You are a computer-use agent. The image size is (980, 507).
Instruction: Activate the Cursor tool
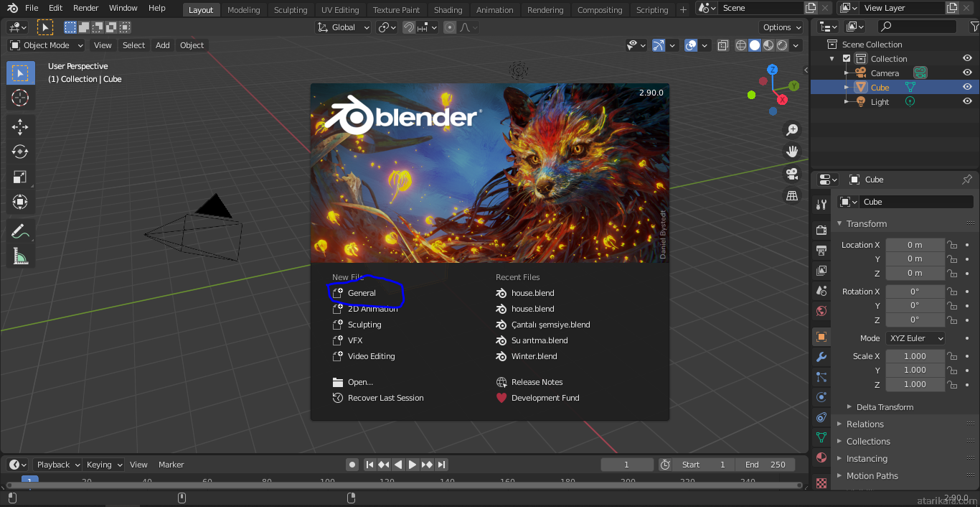click(x=20, y=98)
